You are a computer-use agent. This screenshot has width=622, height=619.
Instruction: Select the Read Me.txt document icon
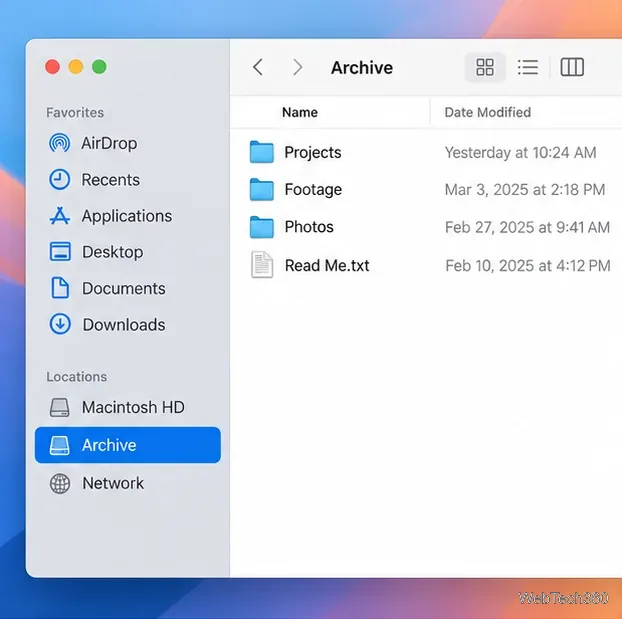(262, 265)
